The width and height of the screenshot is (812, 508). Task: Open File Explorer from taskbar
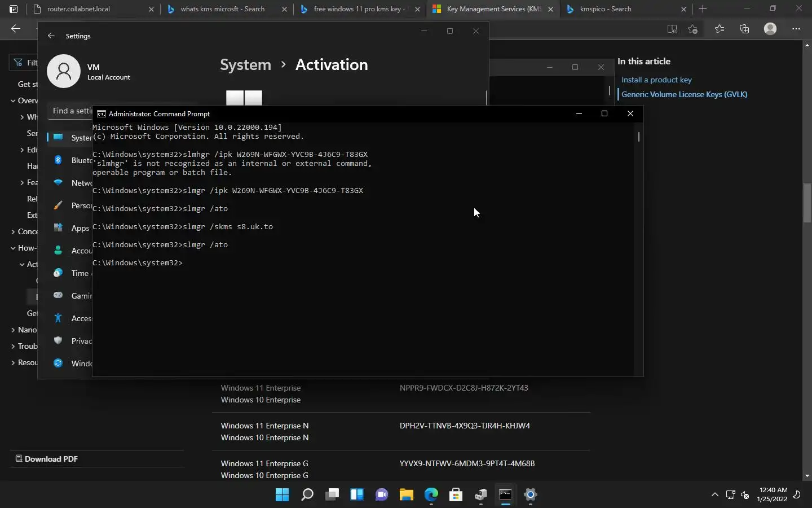[407, 495]
